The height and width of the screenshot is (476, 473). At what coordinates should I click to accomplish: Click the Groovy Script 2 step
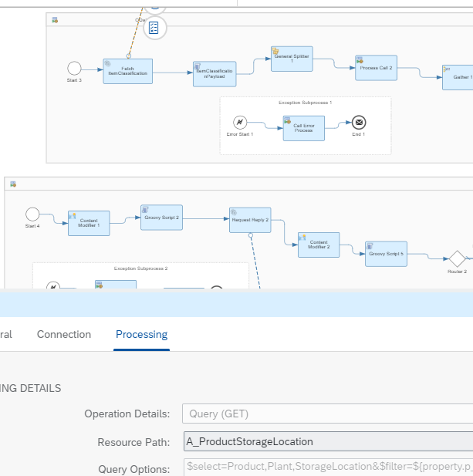pyautogui.click(x=160, y=218)
